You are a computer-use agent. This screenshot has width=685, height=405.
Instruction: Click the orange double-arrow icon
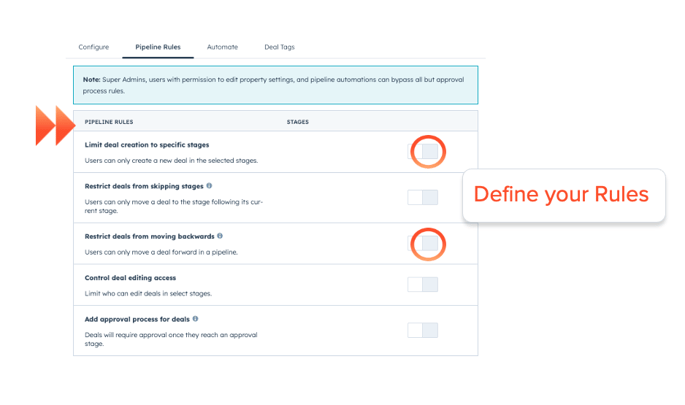55,125
